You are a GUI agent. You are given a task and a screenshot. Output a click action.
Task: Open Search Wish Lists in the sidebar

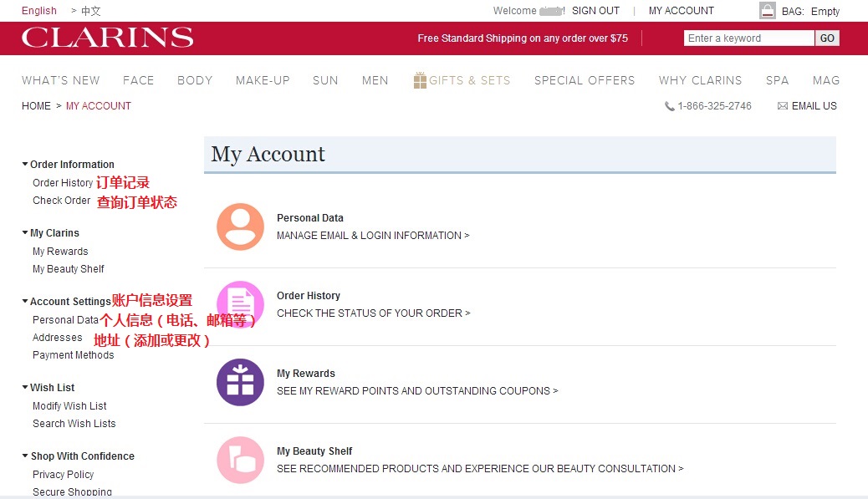click(x=74, y=423)
